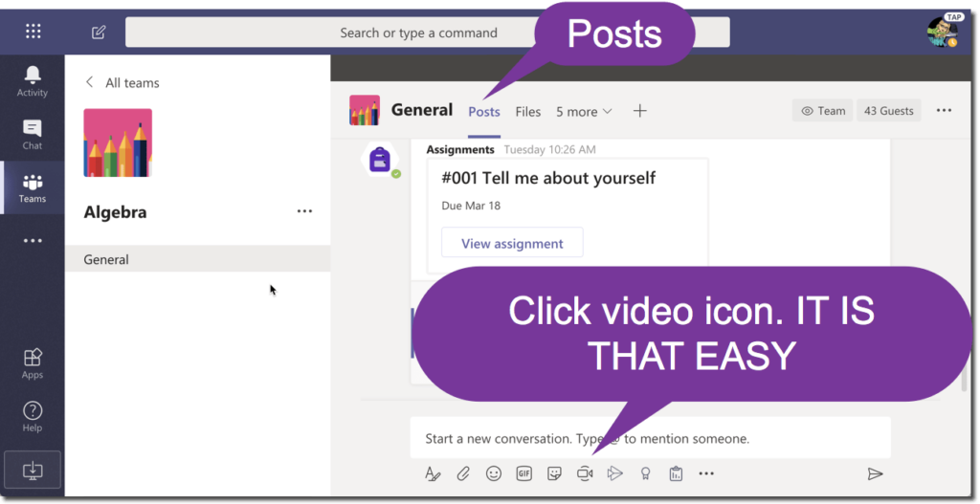Click the Algebra team name
The height and width of the screenshot is (504, 980).
pos(115,212)
